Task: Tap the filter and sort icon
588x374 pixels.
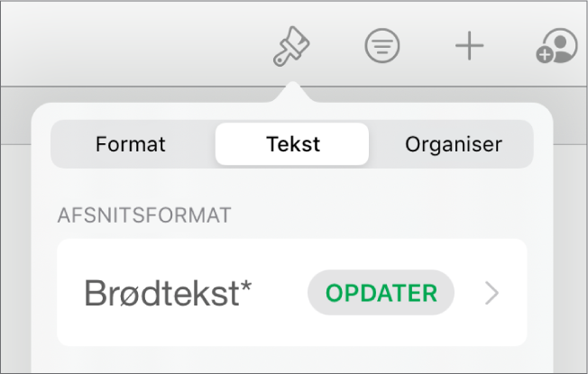Action: 381,47
